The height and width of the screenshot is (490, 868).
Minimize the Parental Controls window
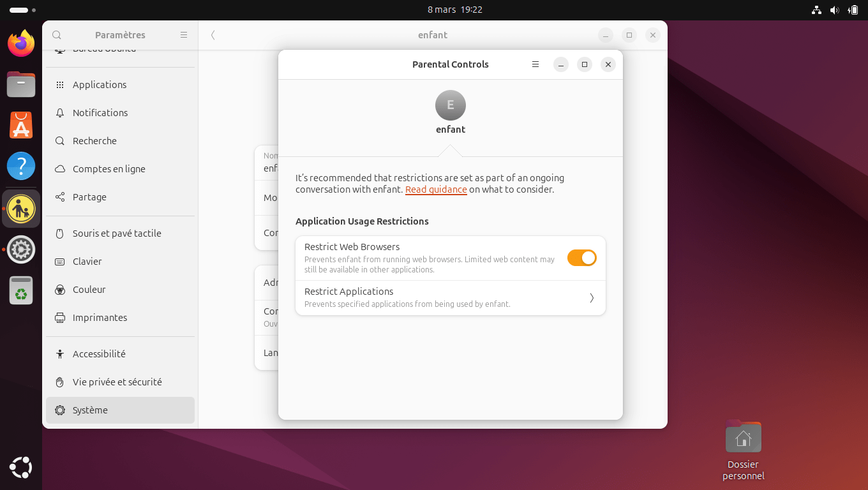pos(560,64)
